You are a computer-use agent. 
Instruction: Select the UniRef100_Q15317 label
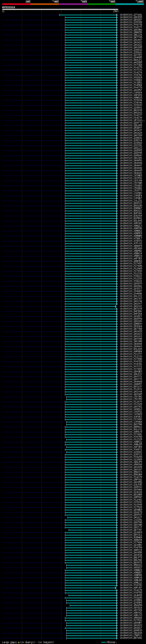pos(131,289)
